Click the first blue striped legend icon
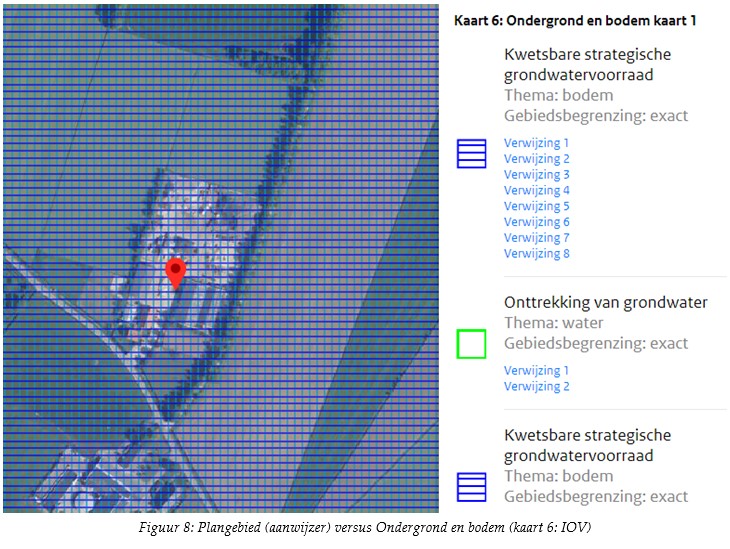This screenshot has width=730, height=549. [471, 154]
